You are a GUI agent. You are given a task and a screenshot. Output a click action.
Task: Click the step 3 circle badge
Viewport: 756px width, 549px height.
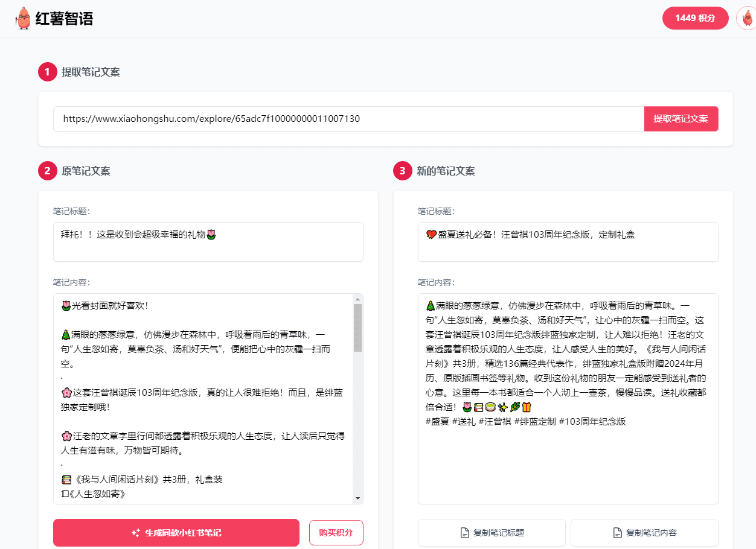(403, 171)
